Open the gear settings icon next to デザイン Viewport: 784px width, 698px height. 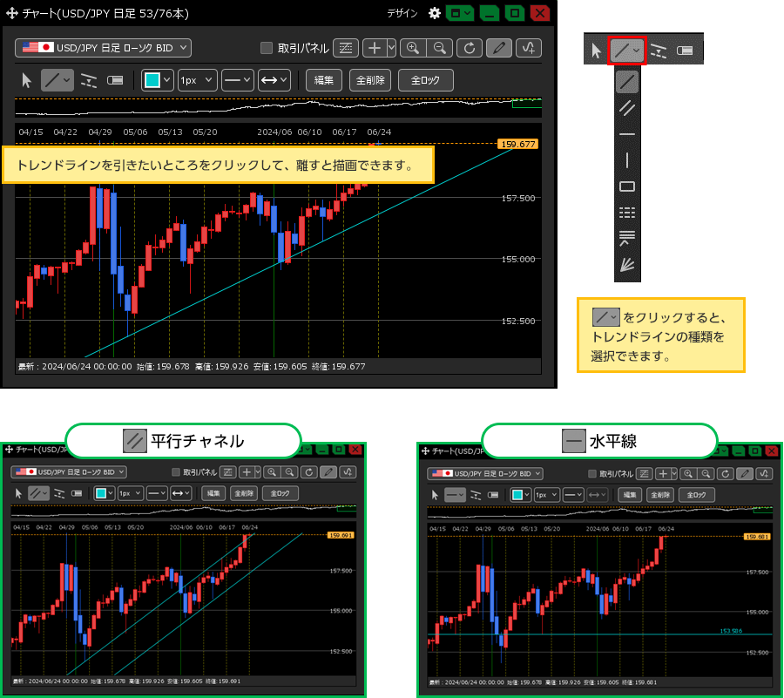pos(434,13)
